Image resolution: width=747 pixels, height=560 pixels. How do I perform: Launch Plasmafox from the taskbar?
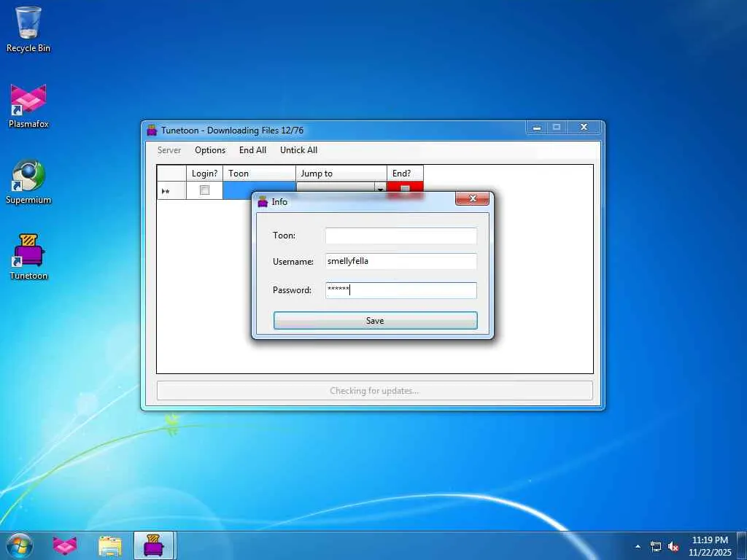pyautogui.click(x=64, y=545)
